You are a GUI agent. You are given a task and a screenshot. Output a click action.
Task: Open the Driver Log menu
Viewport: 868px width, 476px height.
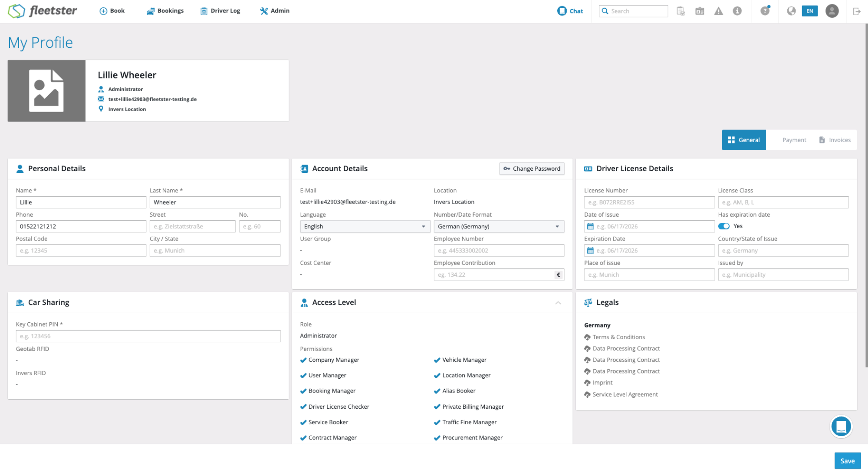point(220,11)
